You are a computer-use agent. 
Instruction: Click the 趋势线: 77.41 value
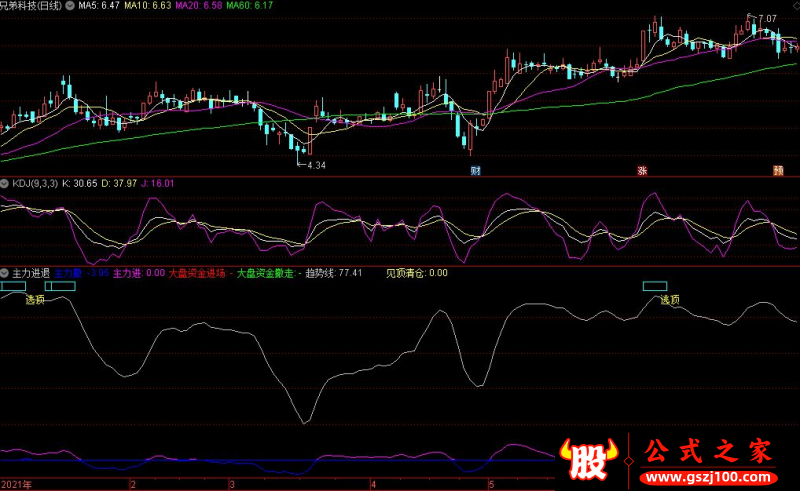(334, 273)
